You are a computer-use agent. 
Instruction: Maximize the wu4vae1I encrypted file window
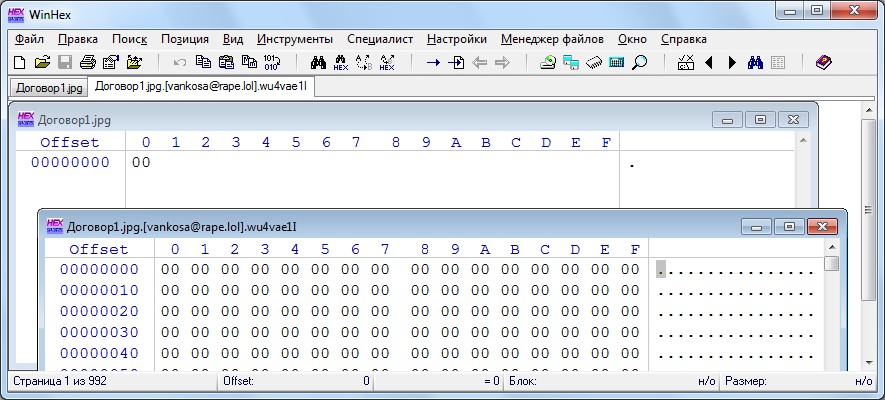(x=790, y=227)
